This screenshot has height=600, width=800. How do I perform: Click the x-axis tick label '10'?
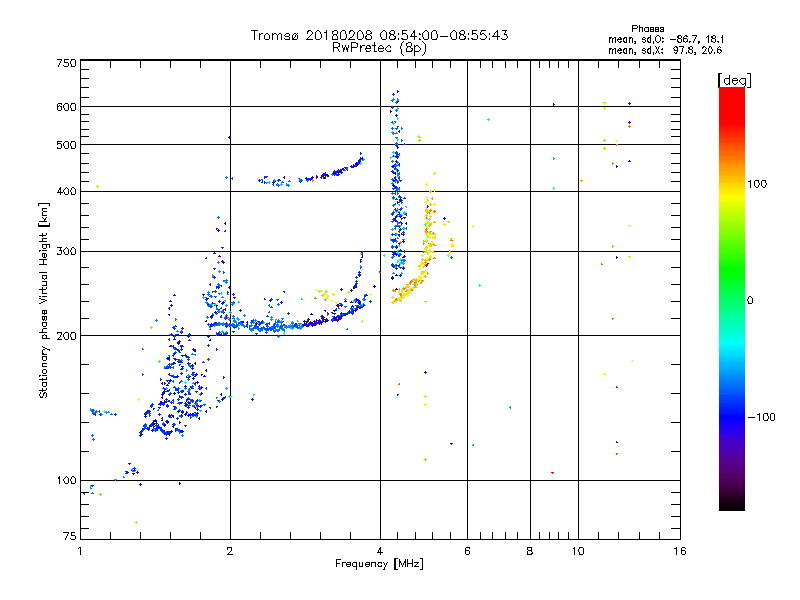click(578, 551)
